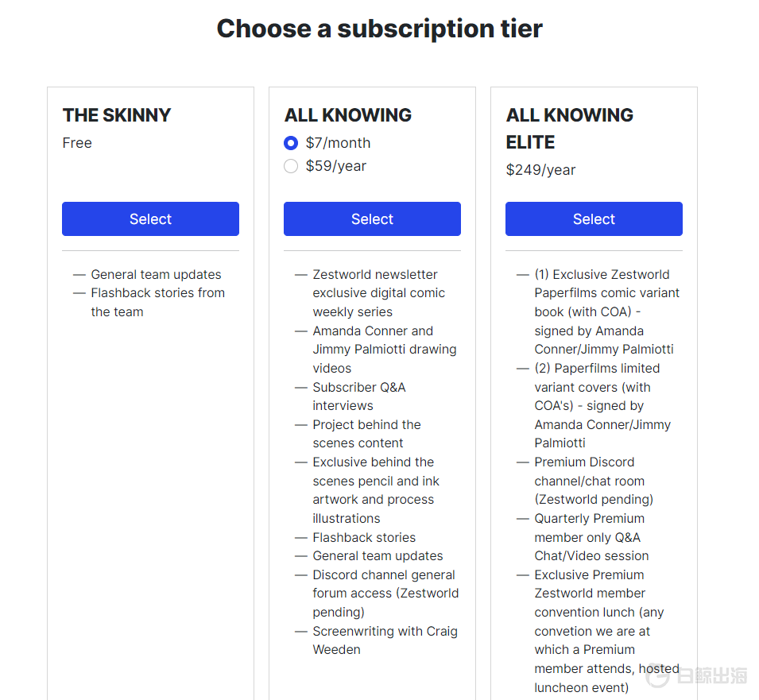The width and height of the screenshot is (759, 700).
Task: Click the $249/year price text
Action: point(540,170)
